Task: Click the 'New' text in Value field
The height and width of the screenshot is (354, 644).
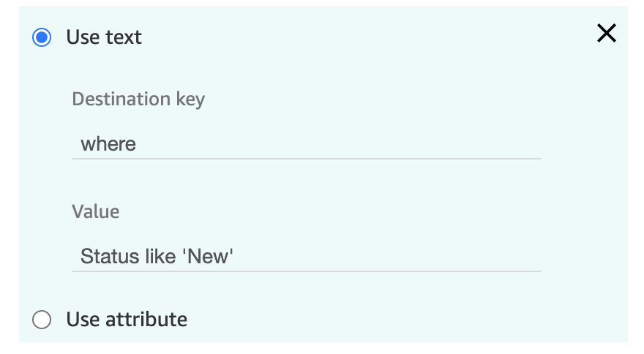Action: (x=210, y=257)
